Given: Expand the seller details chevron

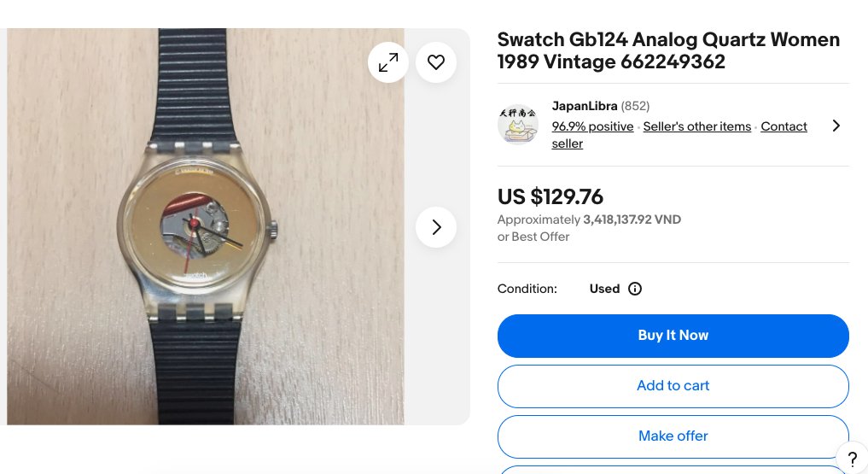Looking at the screenshot, I should point(836,126).
